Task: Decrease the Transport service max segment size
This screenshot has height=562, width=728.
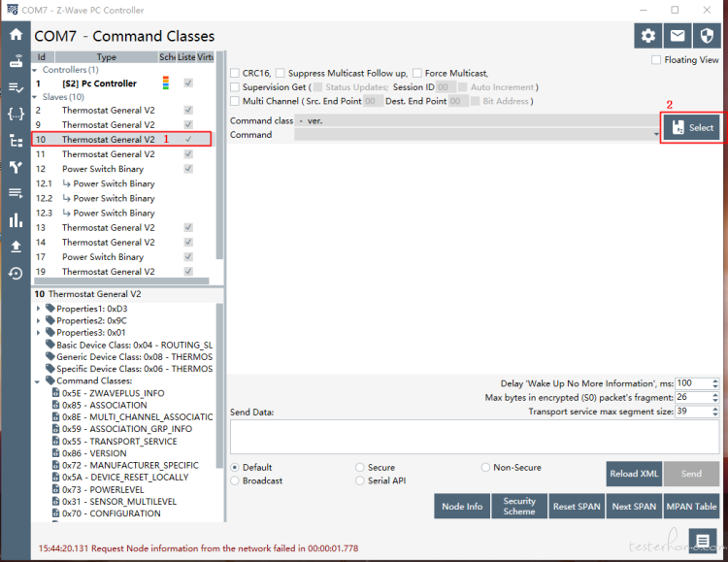Action: 715,413
